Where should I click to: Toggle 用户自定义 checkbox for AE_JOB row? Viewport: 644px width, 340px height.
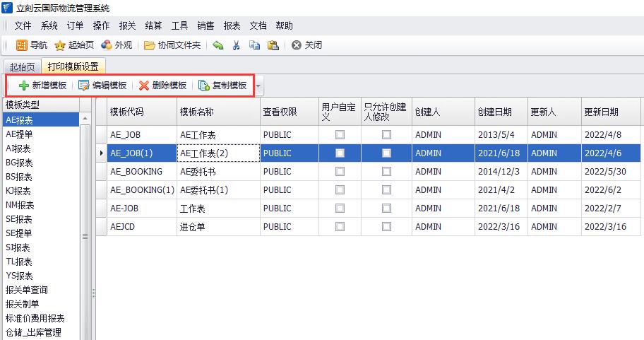coord(340,134)
